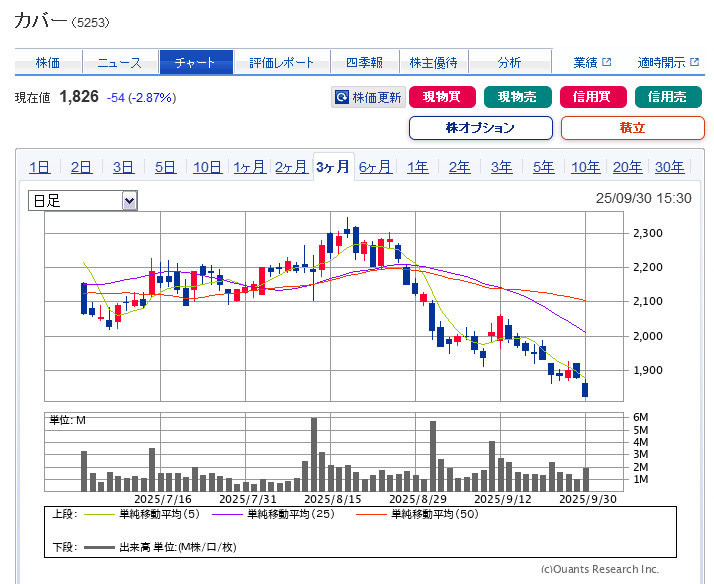714x584 pixels.
Task: Select the 四季報 tab
Action: pos(363,62)
